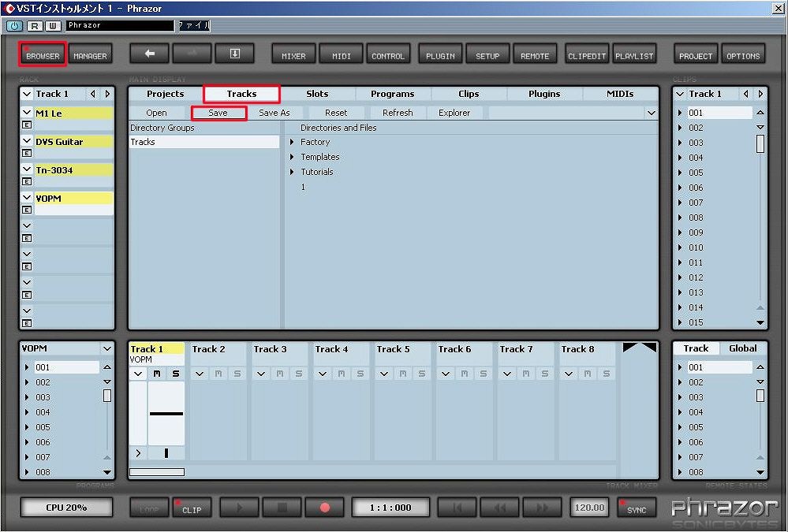Toggle the CLIP mode button

(x=192, y=508)
